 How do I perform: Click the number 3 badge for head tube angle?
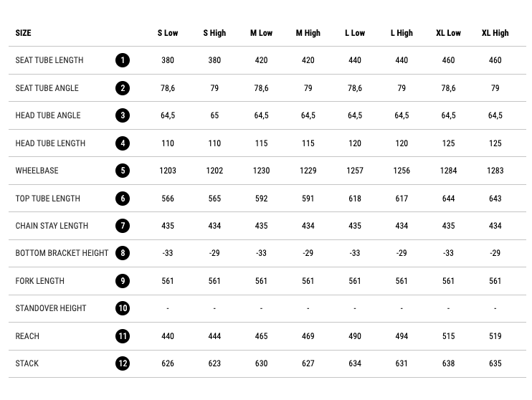click(x=123, y=115)
